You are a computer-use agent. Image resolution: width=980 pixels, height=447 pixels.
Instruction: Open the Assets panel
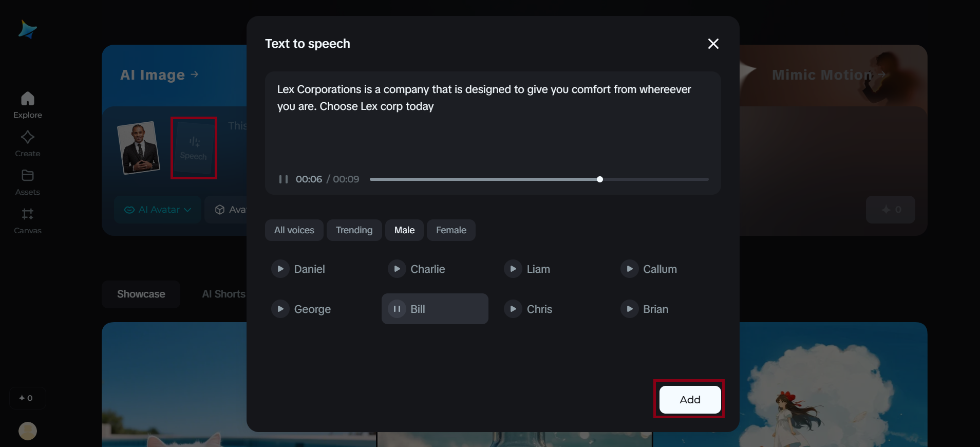[x=27, y=181]
